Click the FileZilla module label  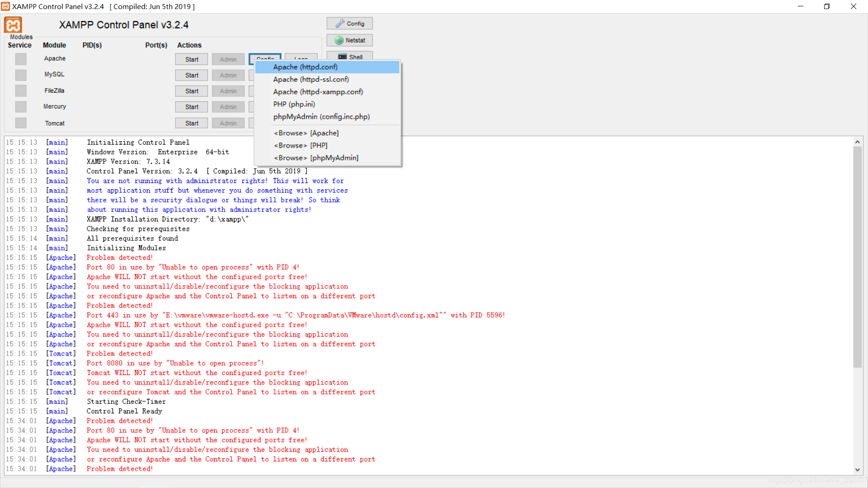[x=54, y=90]
